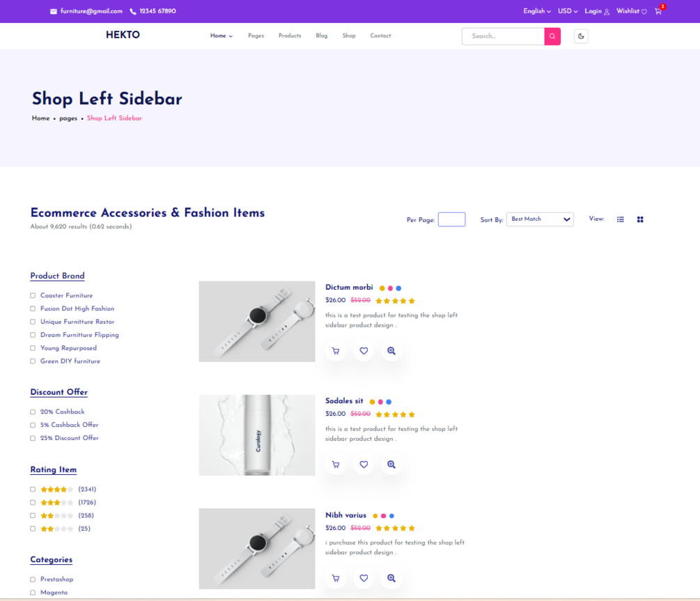The width and height of the screenshot is (700, 601).
Task: Expand the English language selector
Action: click(537, 11)
